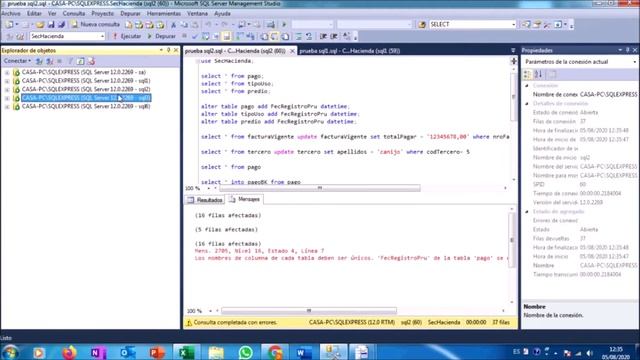Click the Parse checkmark icon
640x360 pixels.
195,36
